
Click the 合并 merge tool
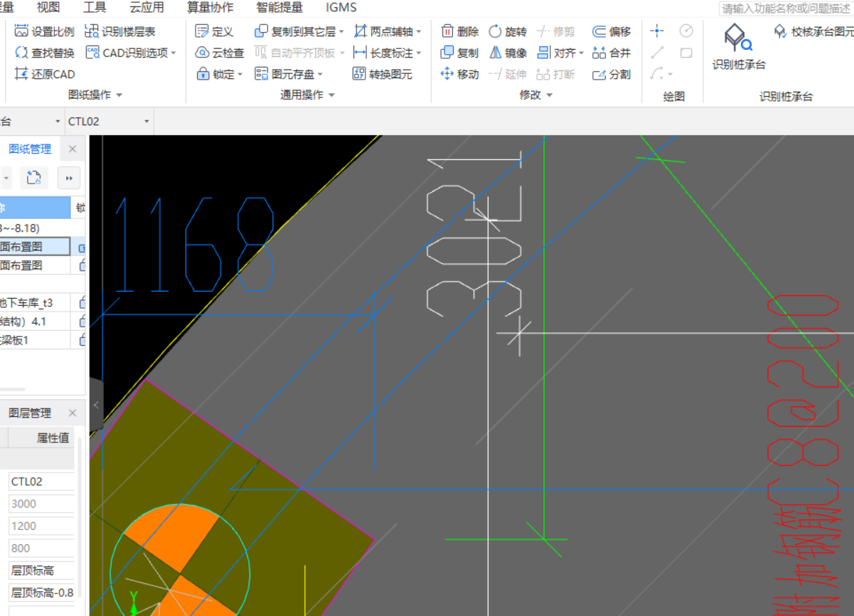[x=612, y=53]
